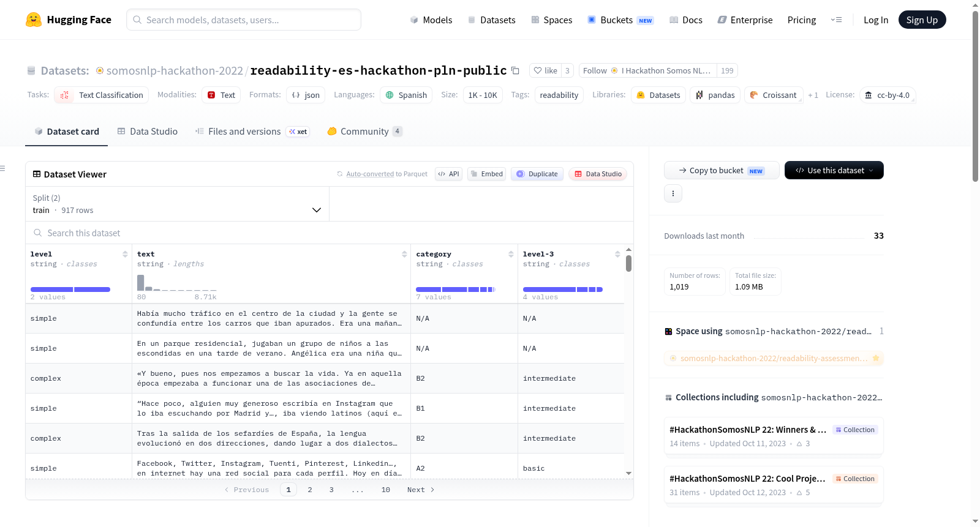
Task: Click the Sign Up button
Action: pyautogui.click(x=922, y=20)
